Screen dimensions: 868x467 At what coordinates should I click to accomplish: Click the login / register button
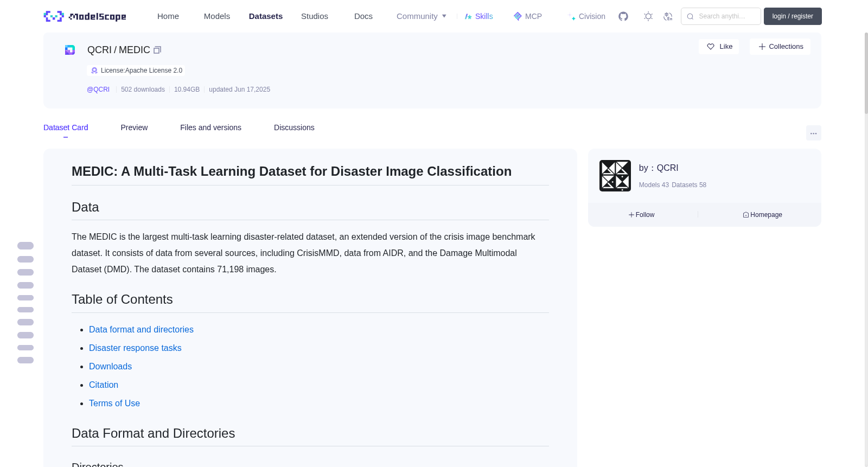[x=793, y=16]
